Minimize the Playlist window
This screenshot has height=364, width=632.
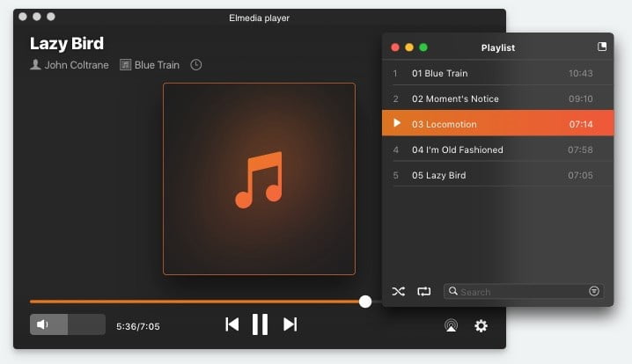click(x=409, y=47)
